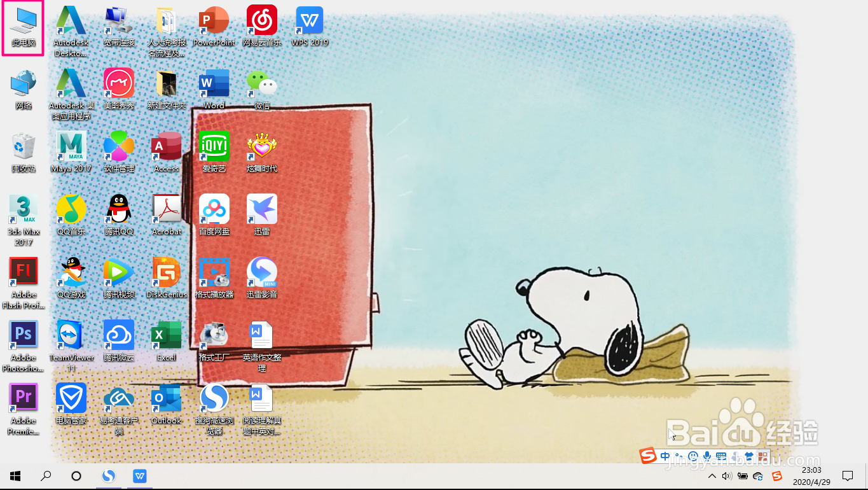The image size is (868, 490).
Task: Open 炫舞时代 game shortcut
Action: 262,153
